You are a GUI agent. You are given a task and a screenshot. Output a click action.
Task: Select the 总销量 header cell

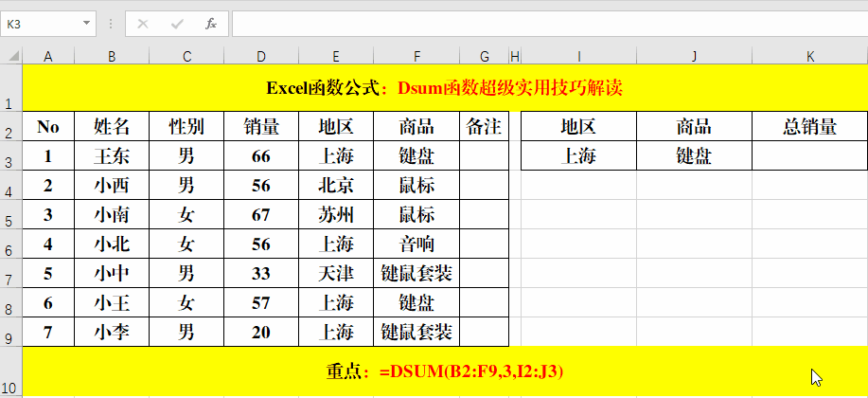[809, 127]
